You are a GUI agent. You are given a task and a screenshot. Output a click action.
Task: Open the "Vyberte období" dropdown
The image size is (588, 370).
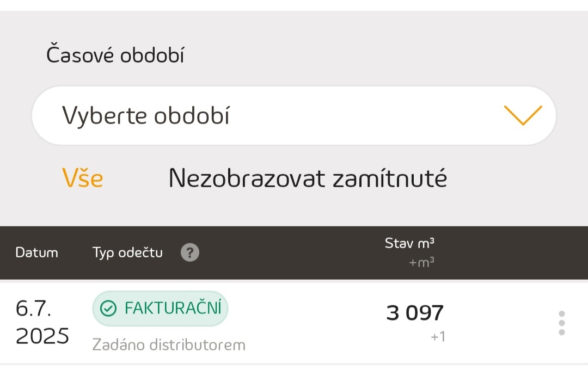(x=294, y=115)
